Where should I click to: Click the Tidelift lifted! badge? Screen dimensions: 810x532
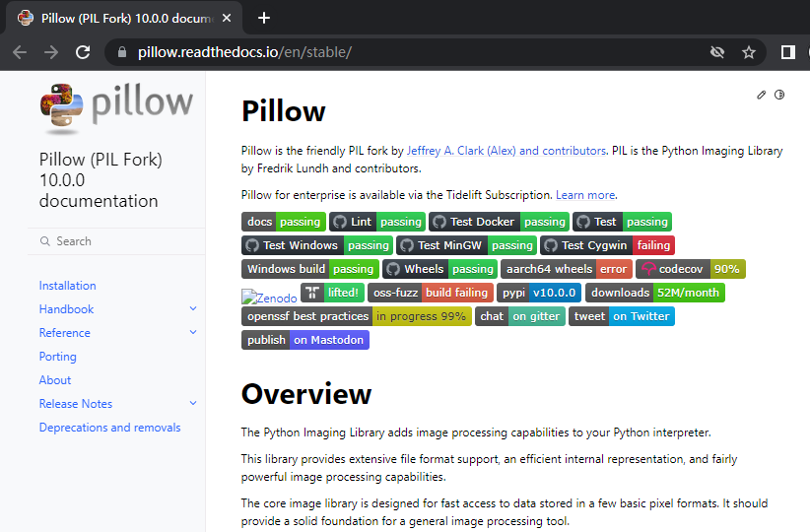click(x=333, y=293)
